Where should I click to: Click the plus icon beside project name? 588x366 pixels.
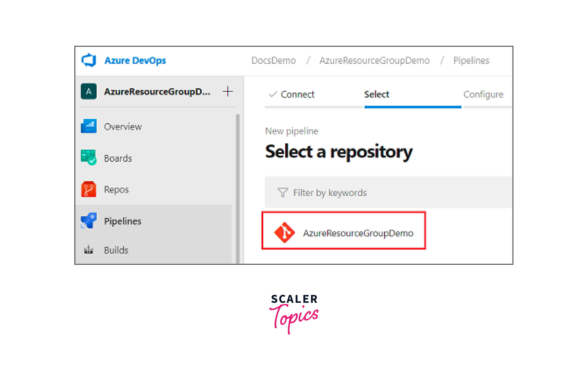point(228,92)
